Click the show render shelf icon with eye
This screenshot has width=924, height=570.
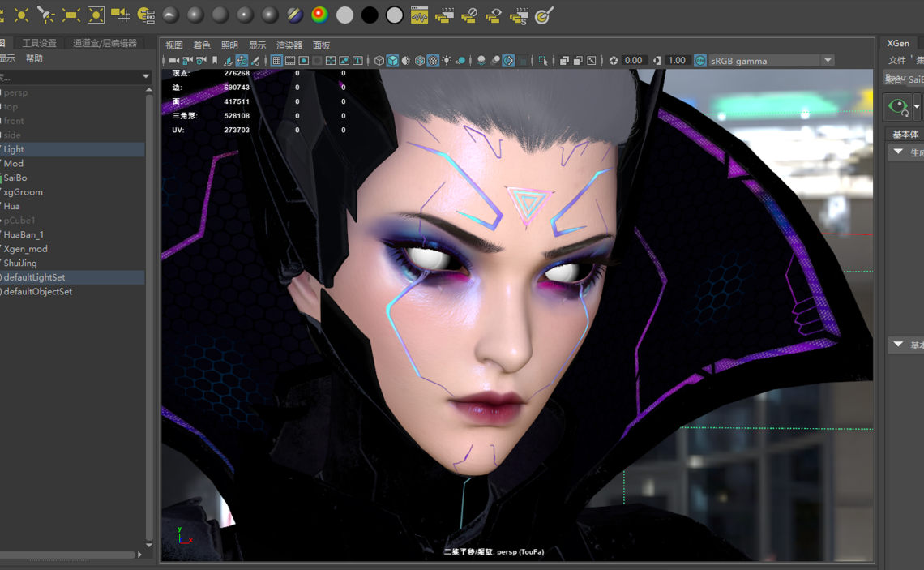click(494, 15)
